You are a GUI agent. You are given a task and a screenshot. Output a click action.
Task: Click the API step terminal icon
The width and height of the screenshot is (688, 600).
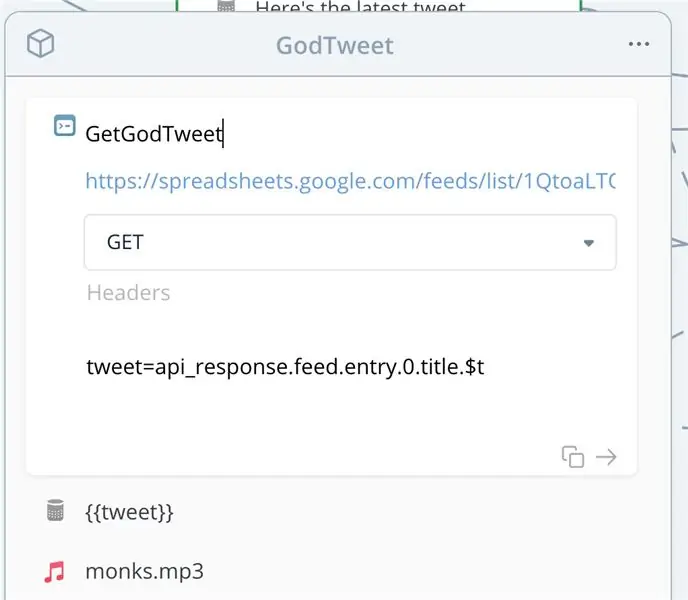coord(64,126)
